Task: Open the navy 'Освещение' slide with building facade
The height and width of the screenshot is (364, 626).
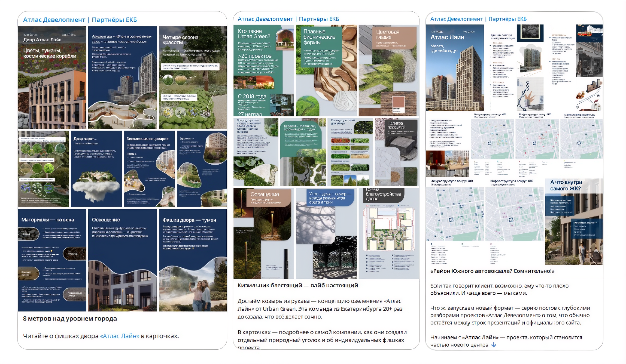Action: pyautogui.click(x=123, y=260)
